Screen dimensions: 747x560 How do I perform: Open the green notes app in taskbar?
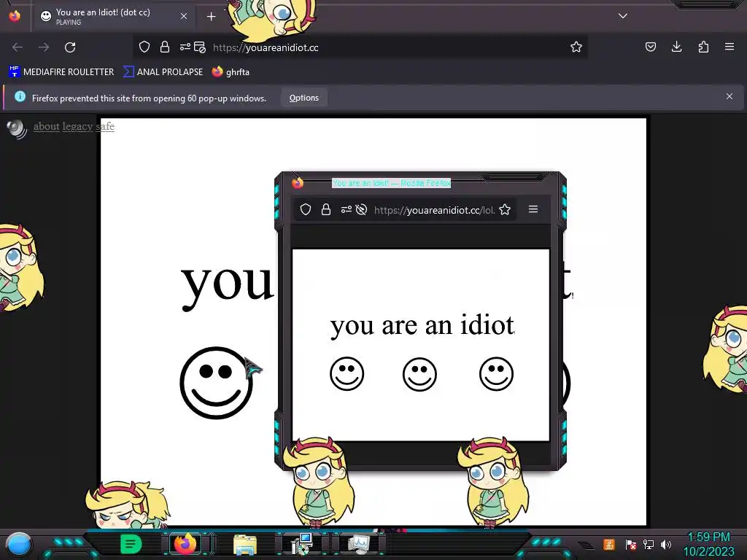pyautogui.click(x=131, y=544)
